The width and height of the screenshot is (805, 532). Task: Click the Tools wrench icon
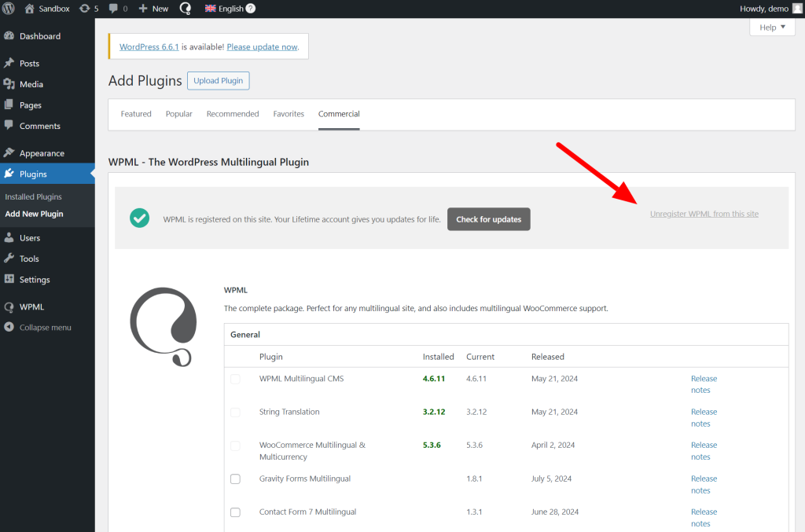click(9, 259)
